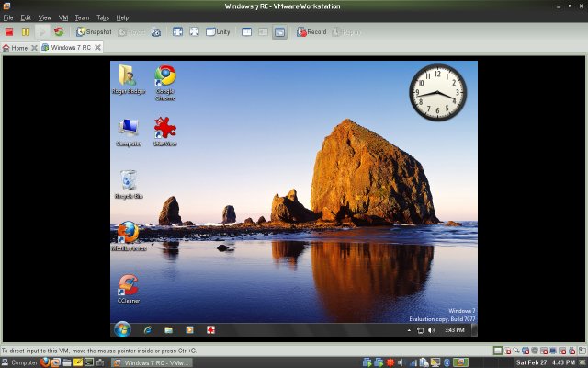Suspend the VM with the yellow pause button
Viewport: 588px width, 368px height.
(26, 32)
